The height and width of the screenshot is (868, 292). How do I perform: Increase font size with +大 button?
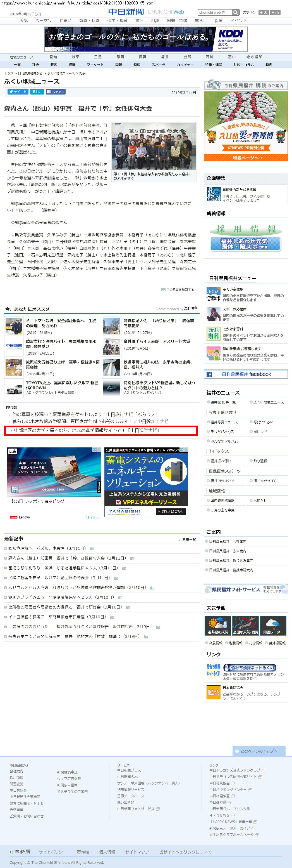coord(264,13)
